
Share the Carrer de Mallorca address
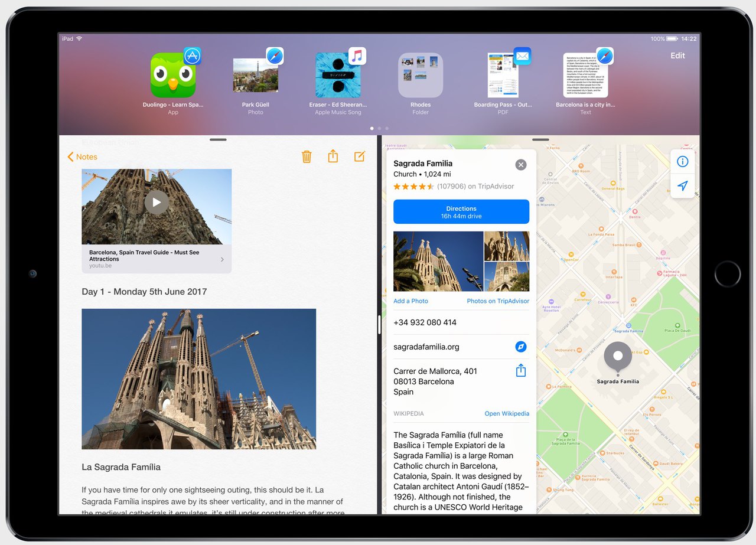[520, 371]
